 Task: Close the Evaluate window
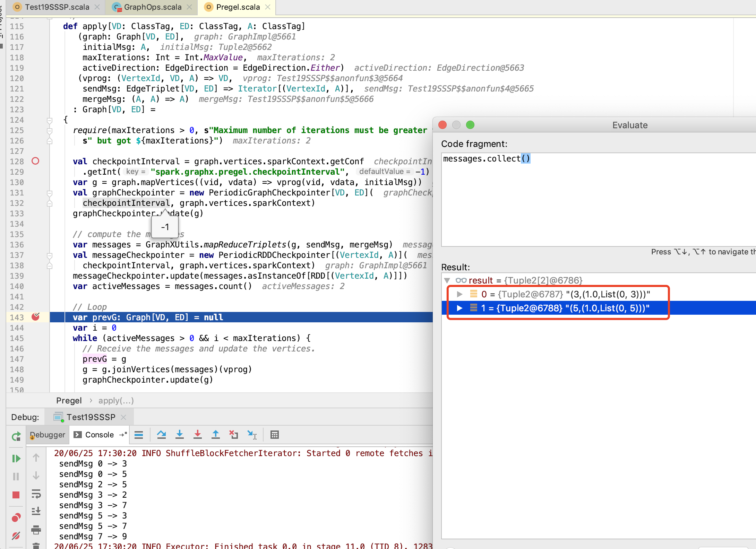click(x=443, y=125)
